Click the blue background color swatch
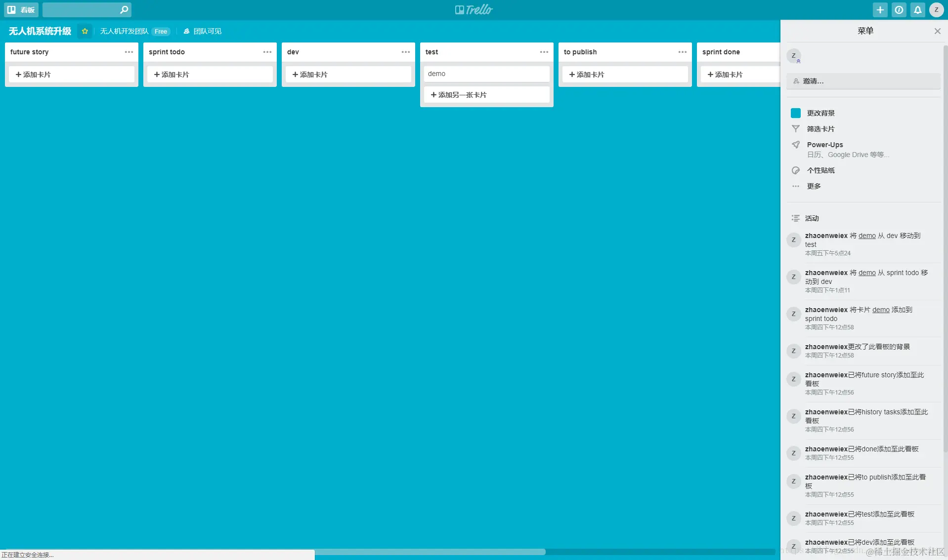Image resolution: width=948 pixels, height=560 pixels. [x=796, y=113]
